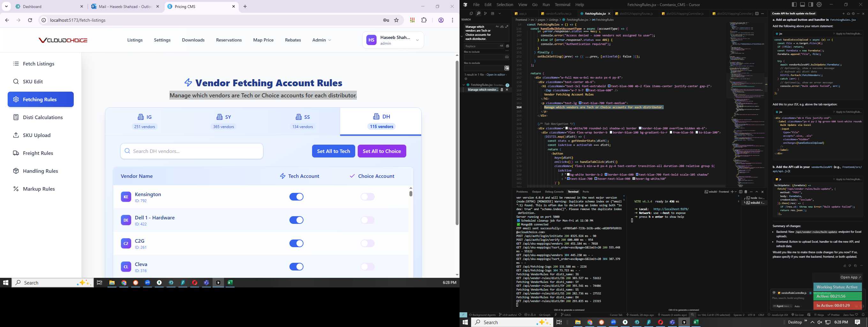
Task: Open the Chrome three-dot menu
Action: point(453,20)
